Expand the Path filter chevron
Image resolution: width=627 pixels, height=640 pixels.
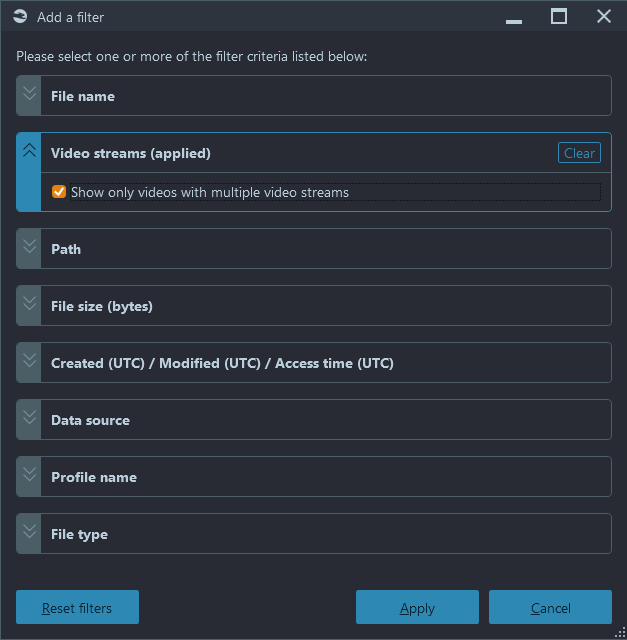29,246
